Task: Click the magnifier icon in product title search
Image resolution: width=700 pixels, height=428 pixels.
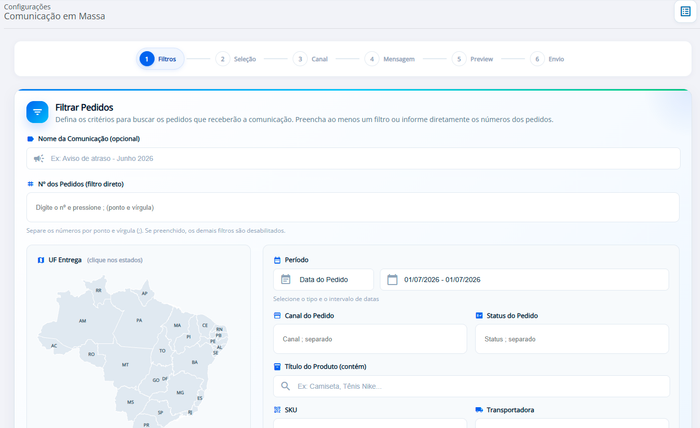Action: point(285,386)
